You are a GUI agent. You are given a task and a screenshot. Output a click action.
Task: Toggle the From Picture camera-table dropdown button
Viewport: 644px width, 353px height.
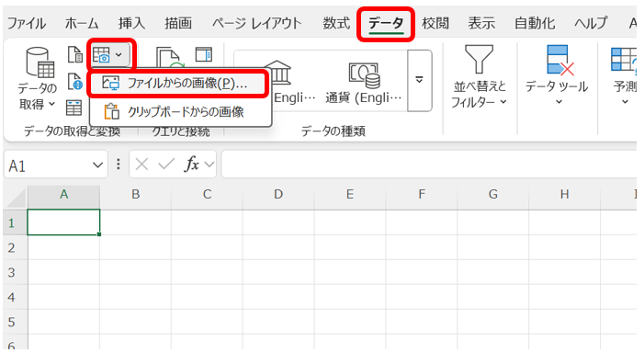tap(111, 54)
